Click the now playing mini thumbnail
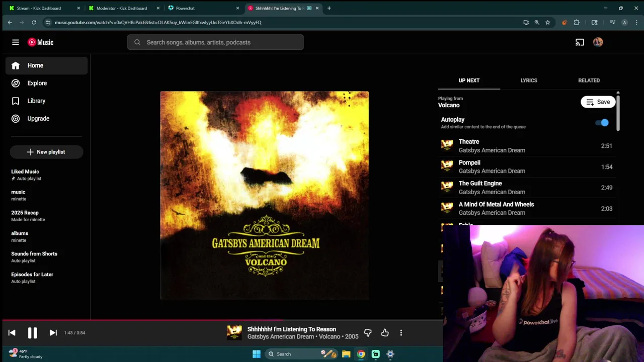Viewport: 644px width, 362px height. pos(234,333)
